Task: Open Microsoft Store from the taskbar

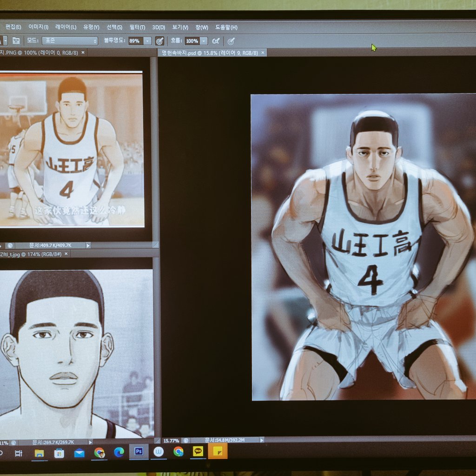Action: (59, 453)
